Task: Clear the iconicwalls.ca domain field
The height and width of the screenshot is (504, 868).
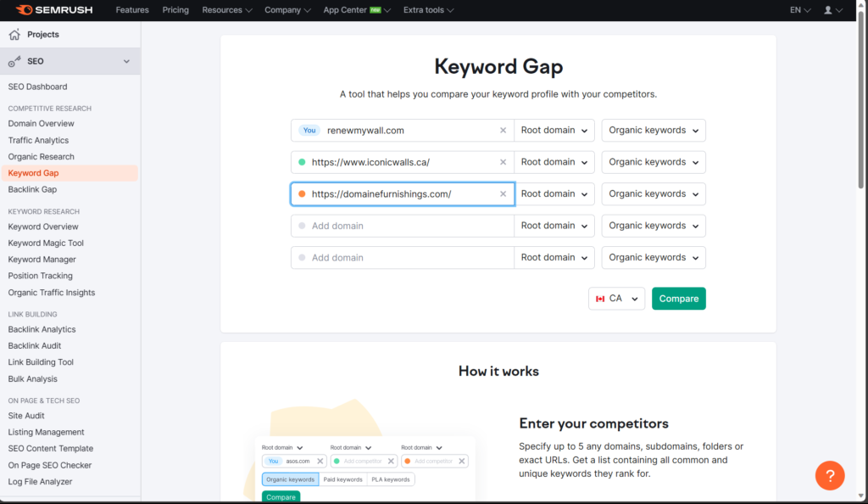Action: [503, 162]
